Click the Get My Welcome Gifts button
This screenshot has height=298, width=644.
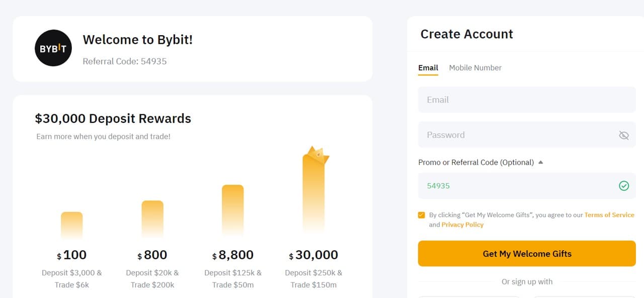[x=527, y=254]
